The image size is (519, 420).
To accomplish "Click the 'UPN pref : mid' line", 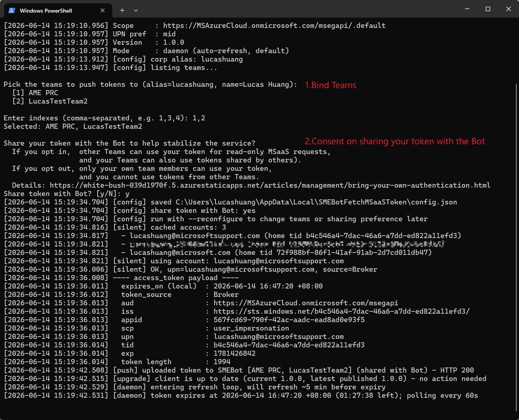I will 90,34.
